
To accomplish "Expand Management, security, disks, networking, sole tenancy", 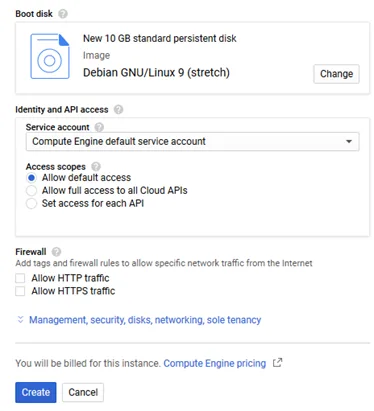I will [145, 320].
